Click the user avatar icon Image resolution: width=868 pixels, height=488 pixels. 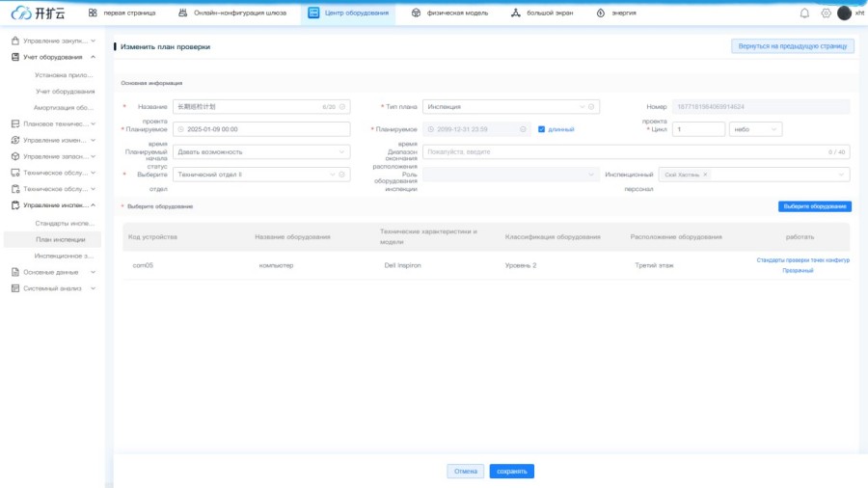click(844, 13)
